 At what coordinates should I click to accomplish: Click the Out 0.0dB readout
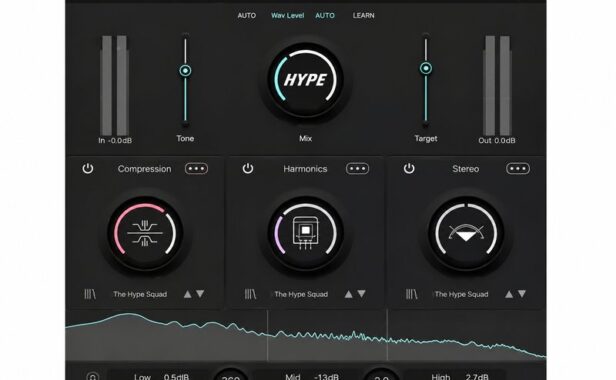(497, 141)
